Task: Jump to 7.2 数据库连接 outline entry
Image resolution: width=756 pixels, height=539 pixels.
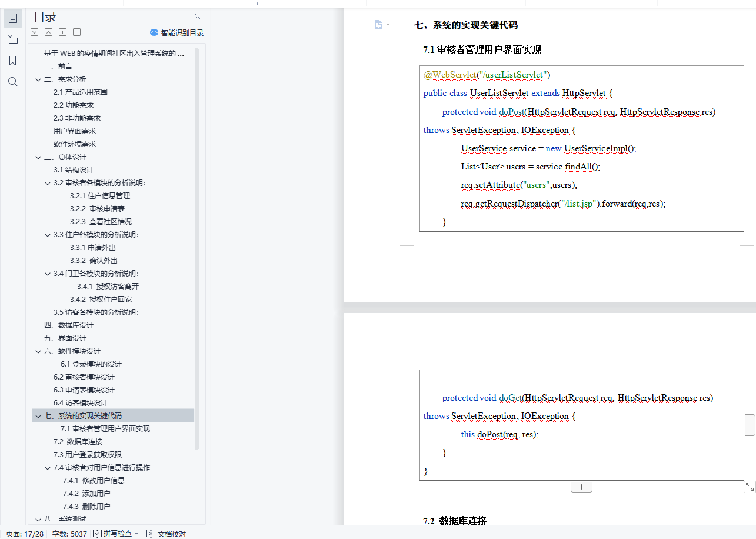Action: tap(78, 441)
